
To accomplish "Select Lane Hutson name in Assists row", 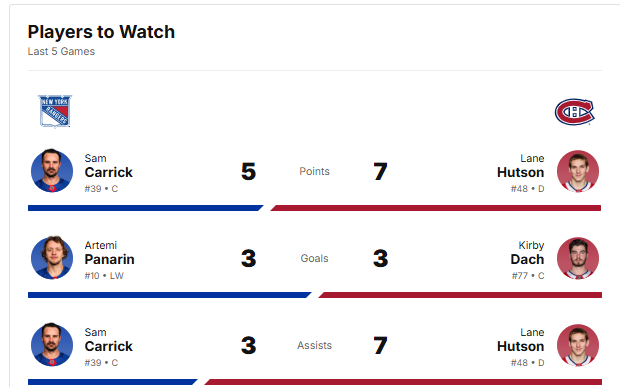I will pos(520,340).
